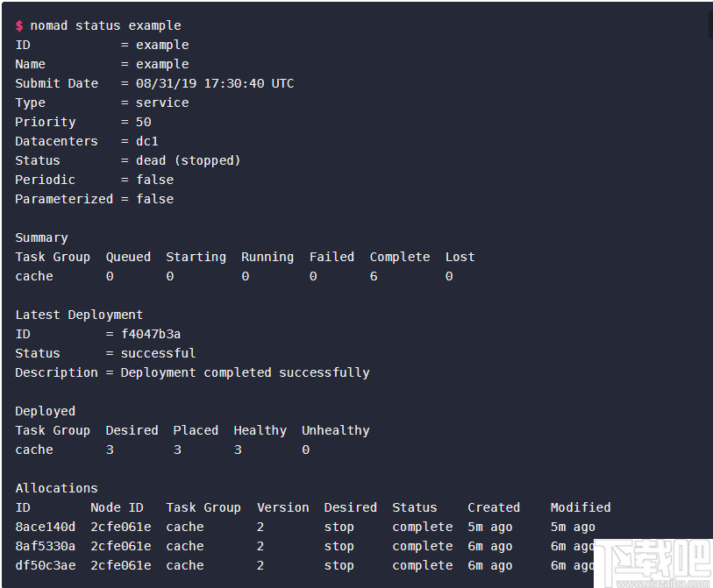The image size is (713, 588).
Task: Click the 'Healthy' column header
Action: pyautogui.click(x=260, y=430)
